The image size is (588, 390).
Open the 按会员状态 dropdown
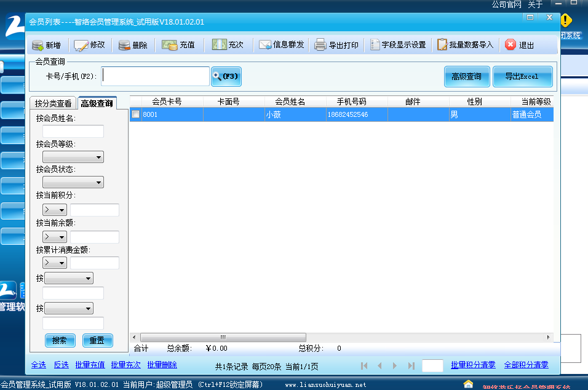click(x=73, y=181)
